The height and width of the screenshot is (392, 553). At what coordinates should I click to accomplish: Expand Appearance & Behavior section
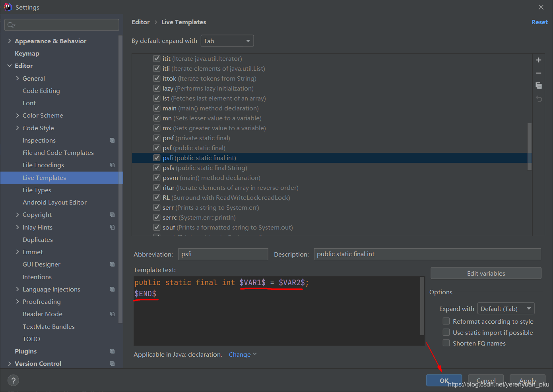click(10, 41)
